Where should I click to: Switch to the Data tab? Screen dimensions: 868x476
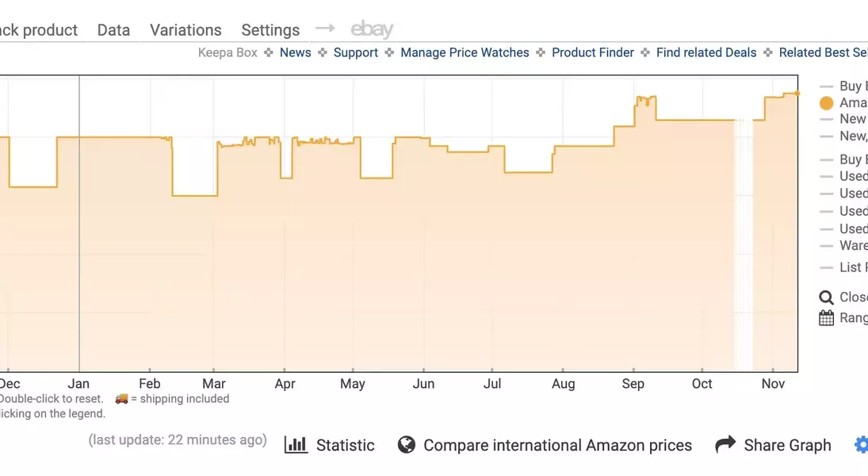coord(113,30)
